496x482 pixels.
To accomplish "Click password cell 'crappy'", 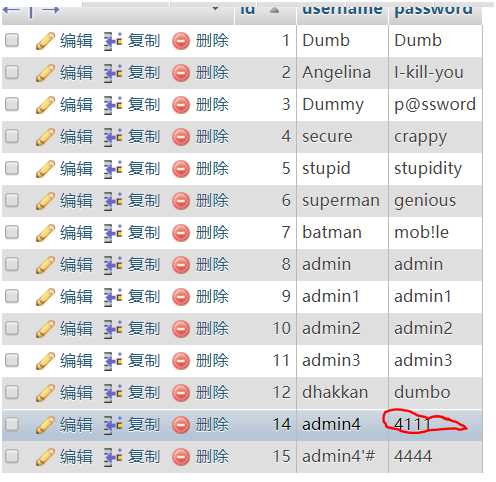I will (x=420, y=137).
